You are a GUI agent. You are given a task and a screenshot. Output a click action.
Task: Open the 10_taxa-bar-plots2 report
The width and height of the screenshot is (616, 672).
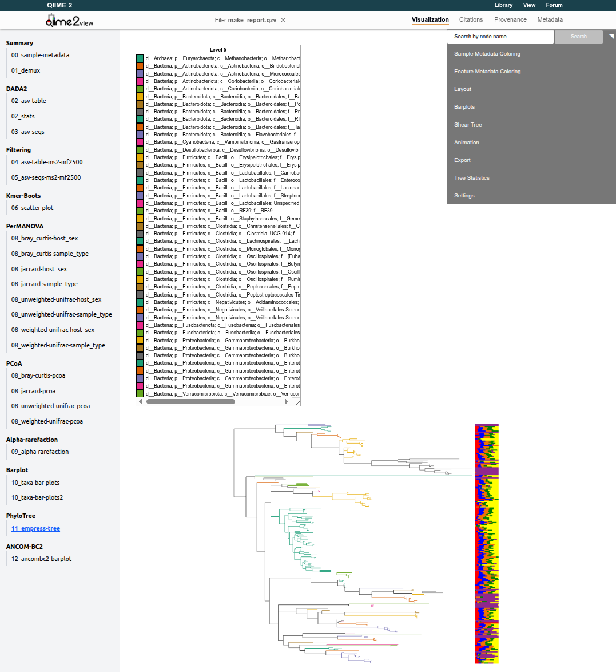(37, 498)
